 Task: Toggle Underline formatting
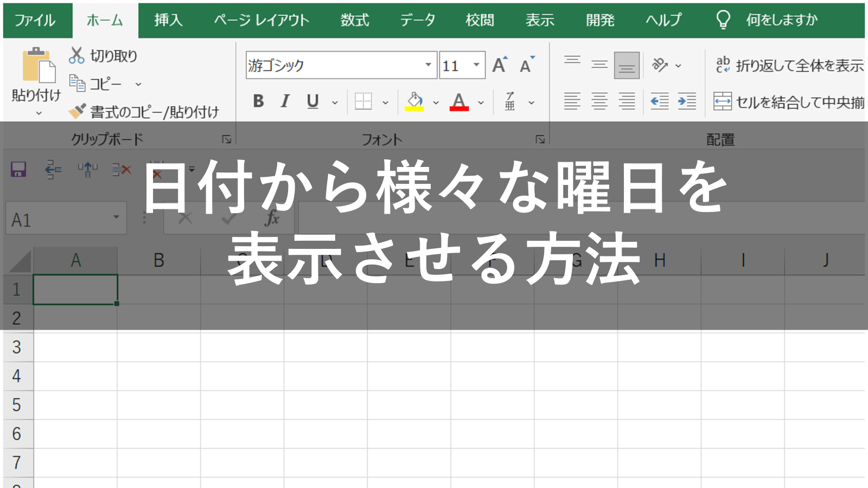(x=312, y=101)
